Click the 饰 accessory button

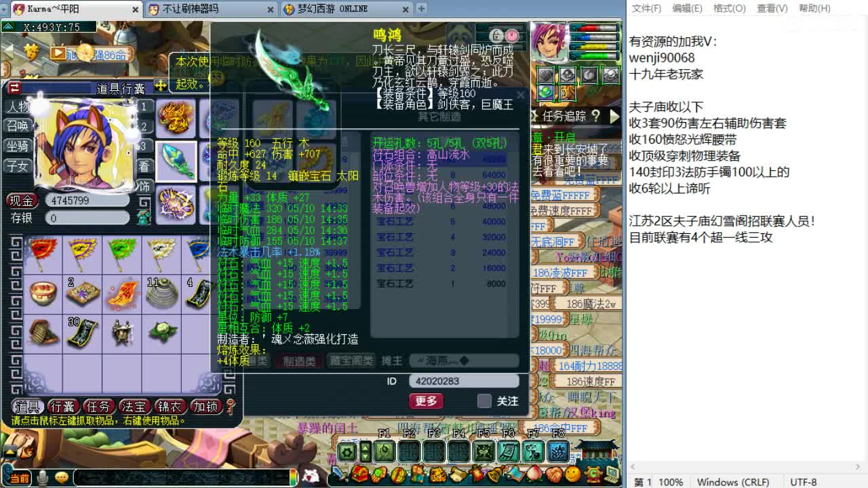(144, 186)
